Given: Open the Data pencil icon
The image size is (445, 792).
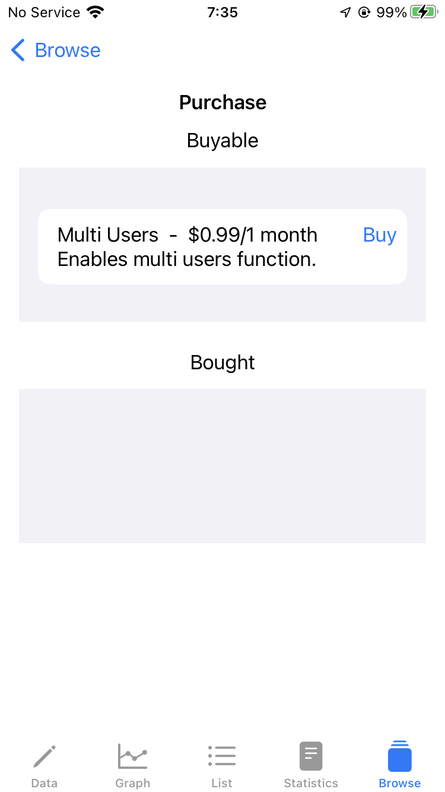Looking at the screenshot, I should [x=44, y=757].
